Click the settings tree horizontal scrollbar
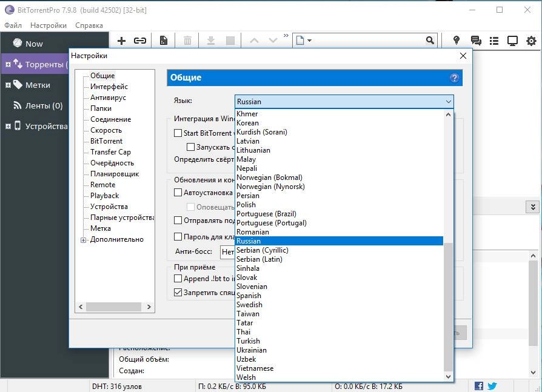 (114, 307)
